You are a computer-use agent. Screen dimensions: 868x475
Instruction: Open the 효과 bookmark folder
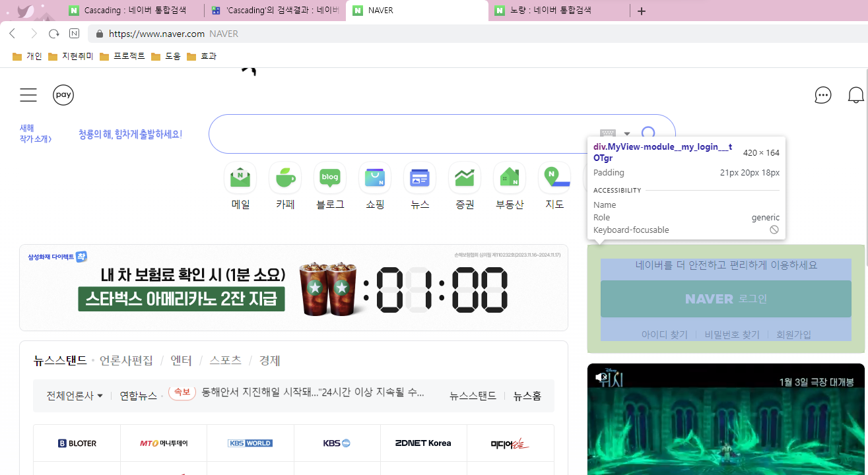201,56
